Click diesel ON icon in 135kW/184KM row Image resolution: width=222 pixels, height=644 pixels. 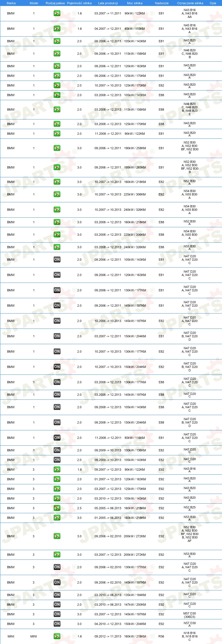point(57,595)
